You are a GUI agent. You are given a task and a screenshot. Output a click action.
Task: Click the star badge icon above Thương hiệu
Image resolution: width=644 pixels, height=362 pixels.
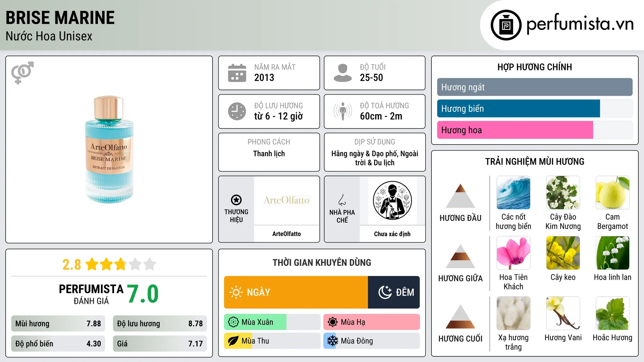236,200
